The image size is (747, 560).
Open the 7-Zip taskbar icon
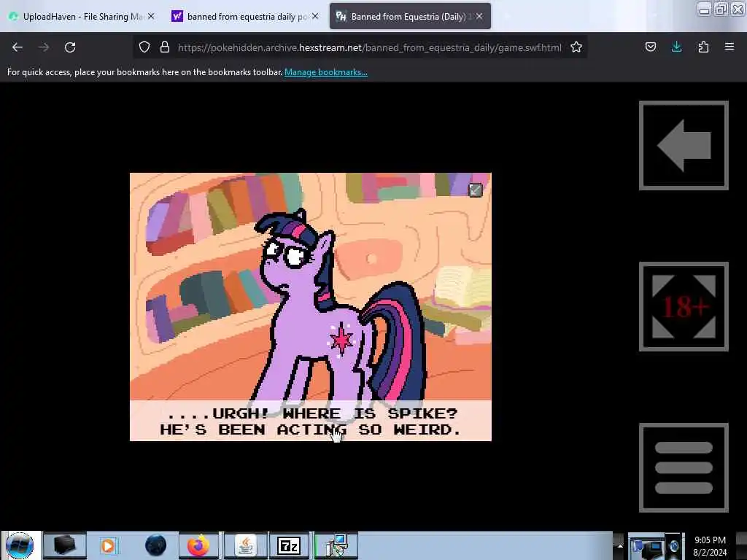(289, 545)
